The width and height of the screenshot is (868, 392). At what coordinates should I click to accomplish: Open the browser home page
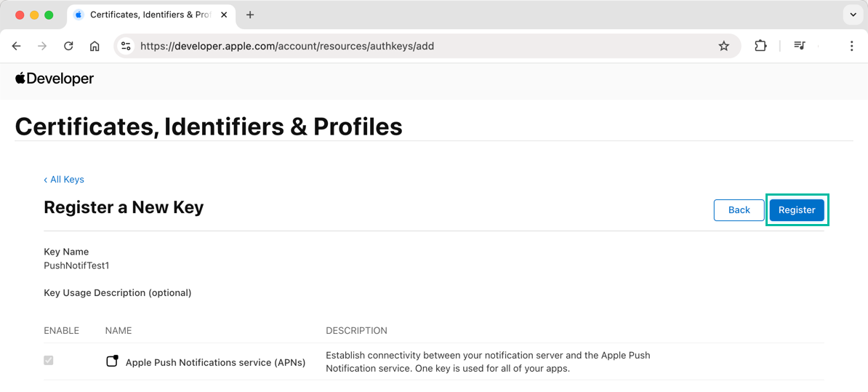click(x=95, y=46)
